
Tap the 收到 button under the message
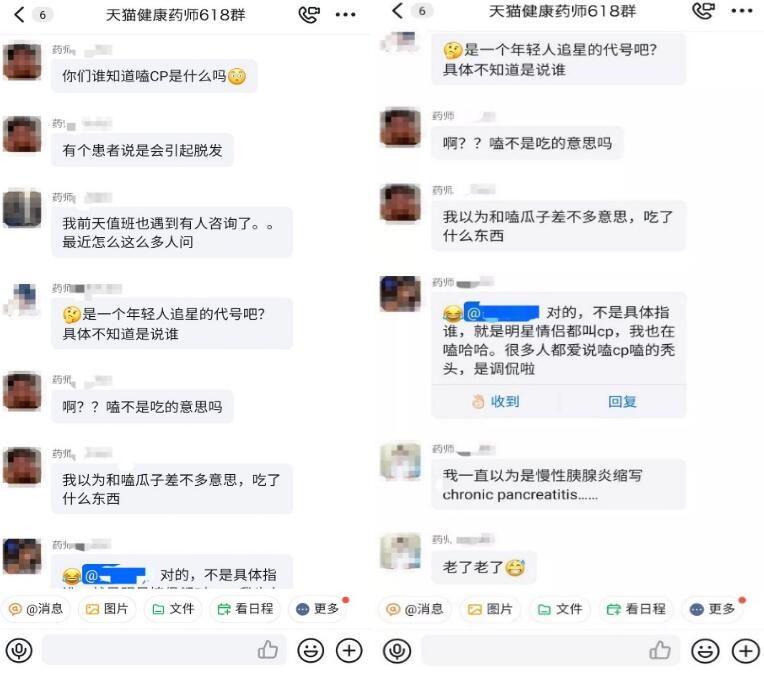coord(496,401)
